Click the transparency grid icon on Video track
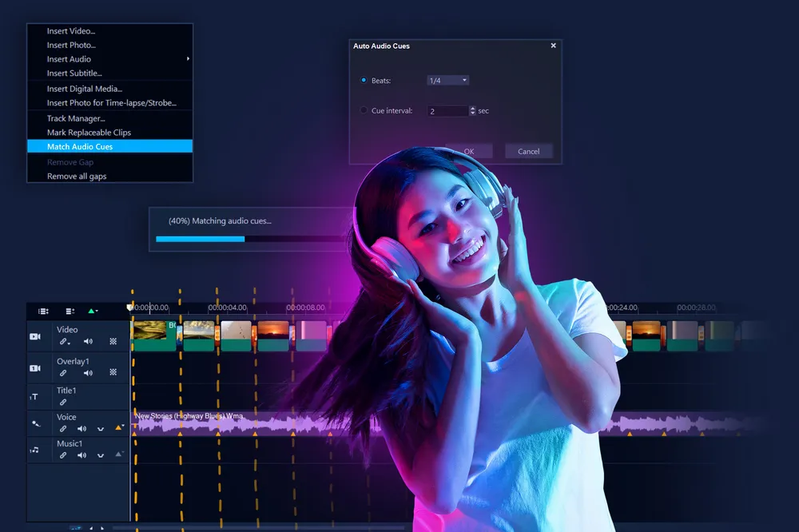This screenshot has width=799, height=532. coord(113,342)
